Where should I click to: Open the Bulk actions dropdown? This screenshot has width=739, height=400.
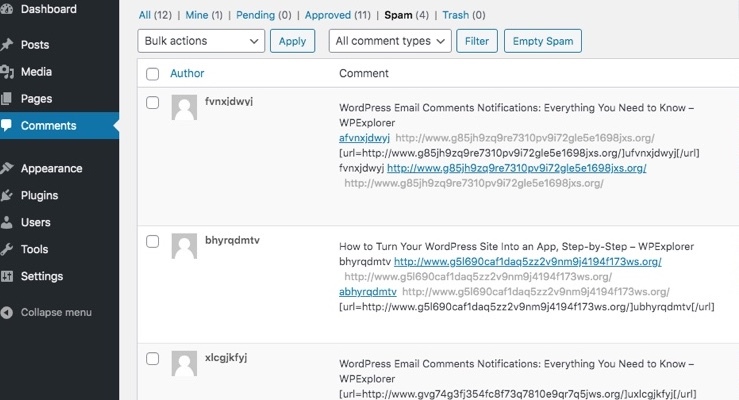coord(201,41)
